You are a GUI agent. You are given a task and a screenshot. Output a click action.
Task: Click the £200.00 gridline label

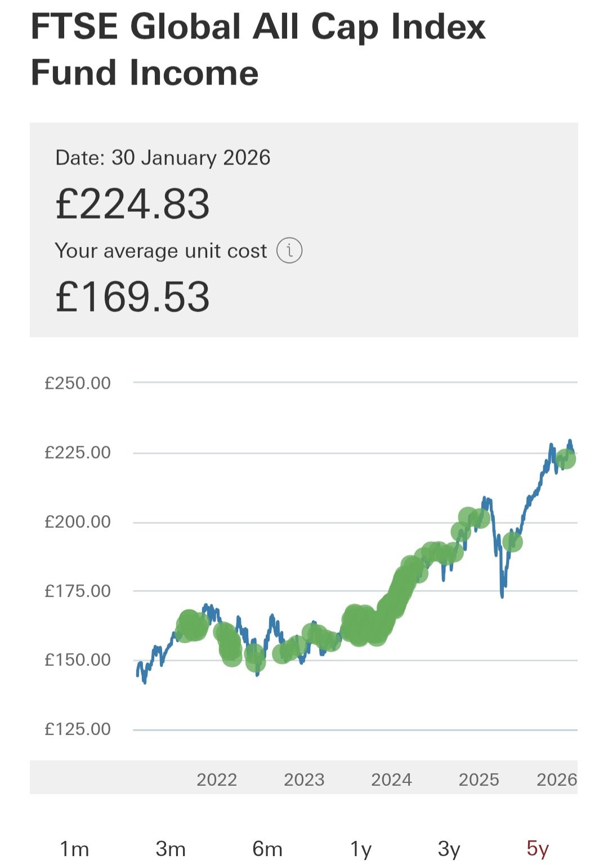(78, 522)
